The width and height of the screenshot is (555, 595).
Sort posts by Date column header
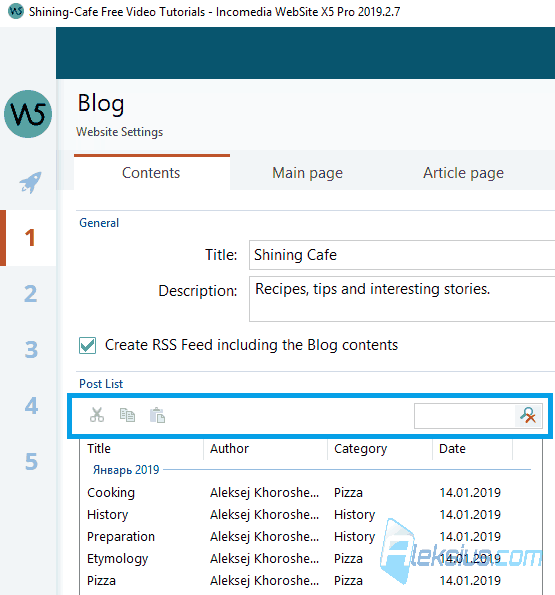[472, 449]
